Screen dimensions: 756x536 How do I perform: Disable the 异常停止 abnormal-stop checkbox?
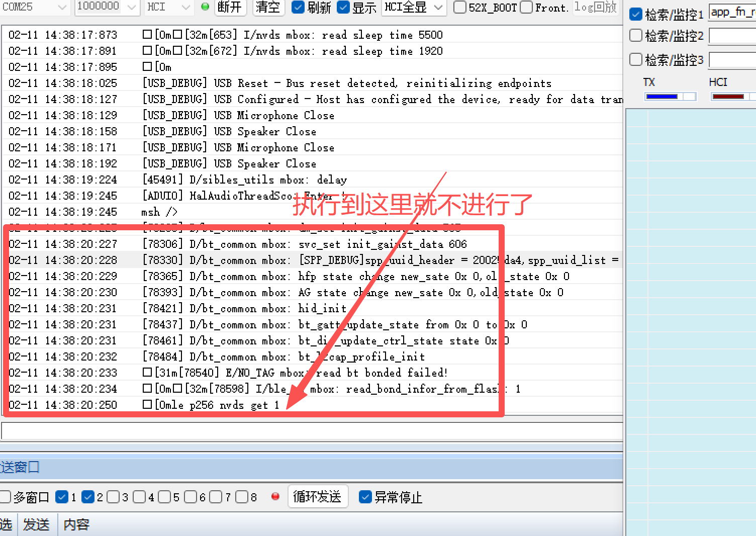365,497
